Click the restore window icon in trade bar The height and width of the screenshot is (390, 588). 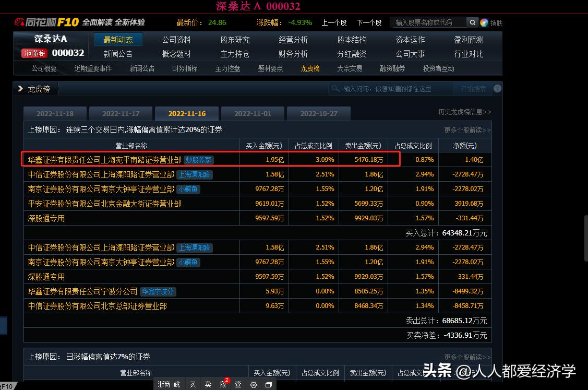point(269,385)
